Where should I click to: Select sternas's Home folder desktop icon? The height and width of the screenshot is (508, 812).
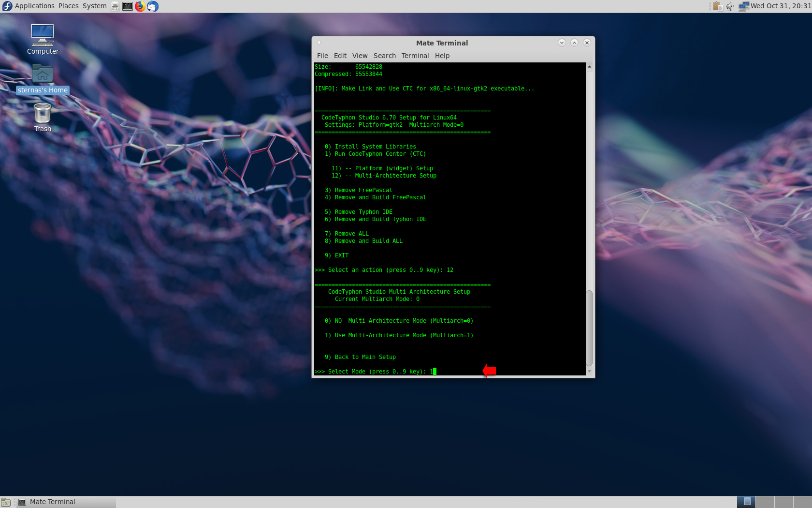pos(43,79)
